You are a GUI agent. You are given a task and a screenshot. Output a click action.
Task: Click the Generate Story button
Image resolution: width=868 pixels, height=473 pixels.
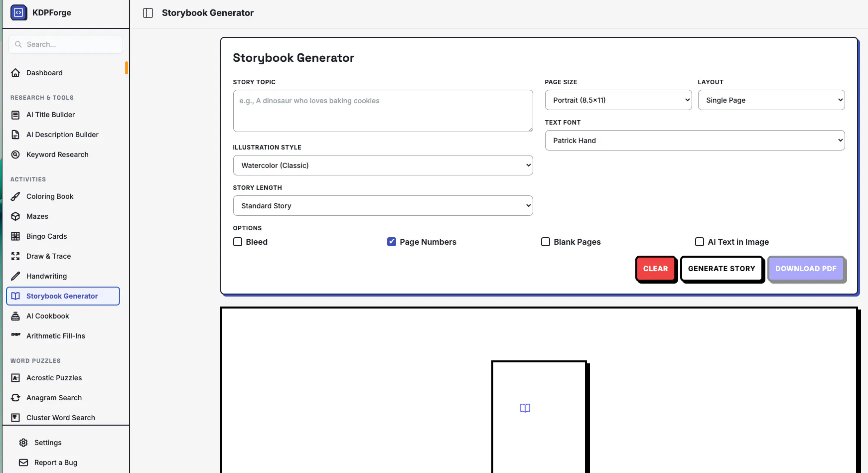pos(722,269)
